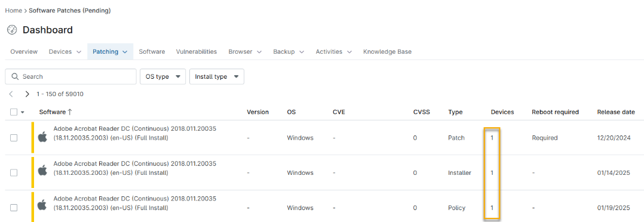Image resolution: width=644 pixels, height=222 pixels.
Task: Click the search magnifier icon
Action: tap(15, 77)
